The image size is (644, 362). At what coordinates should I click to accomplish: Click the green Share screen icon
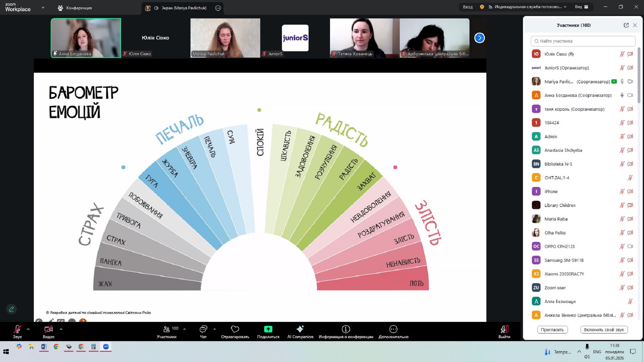click(268, 329)
